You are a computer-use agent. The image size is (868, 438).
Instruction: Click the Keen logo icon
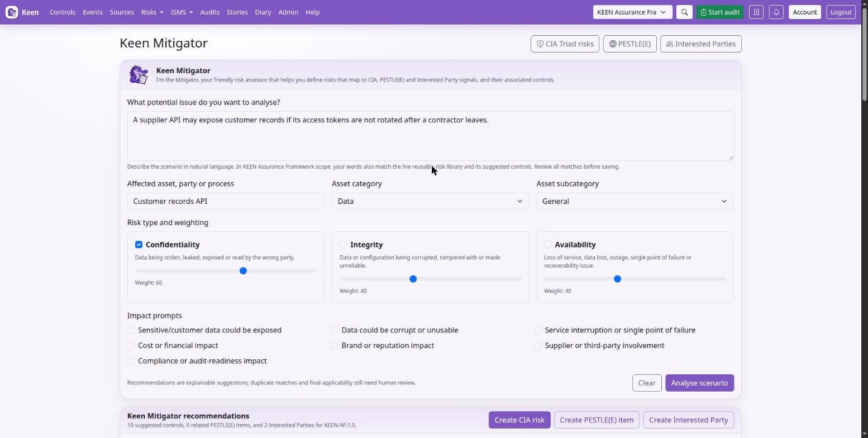(x=12, y=12)
